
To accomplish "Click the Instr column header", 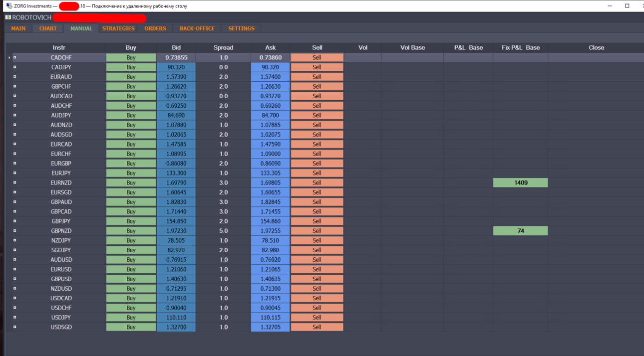I will [59, 47].
